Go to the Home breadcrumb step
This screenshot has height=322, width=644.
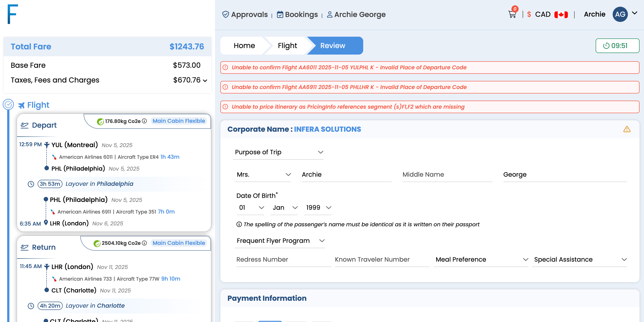coord(244,46)
